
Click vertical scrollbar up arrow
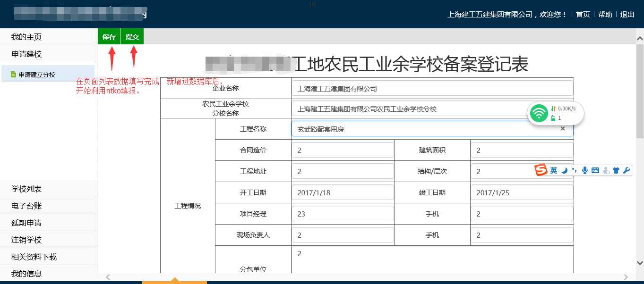pyautogui.click(x=640, y=39)
